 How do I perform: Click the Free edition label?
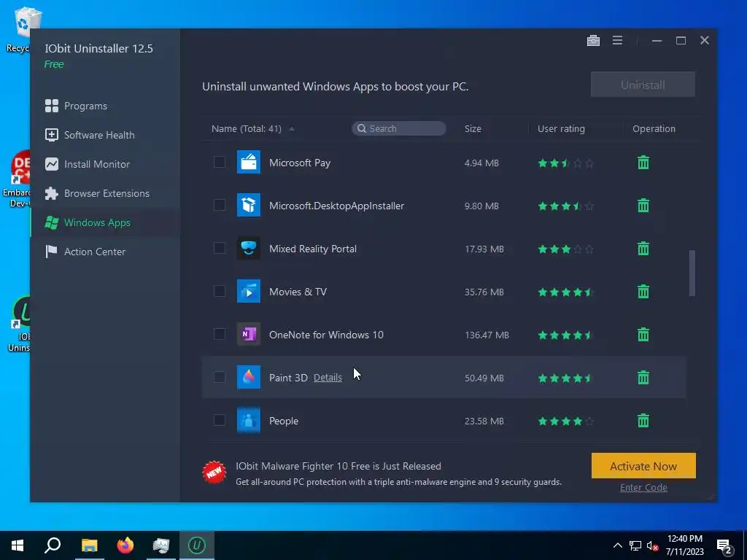pyautogui.click(x=54, y=64)
